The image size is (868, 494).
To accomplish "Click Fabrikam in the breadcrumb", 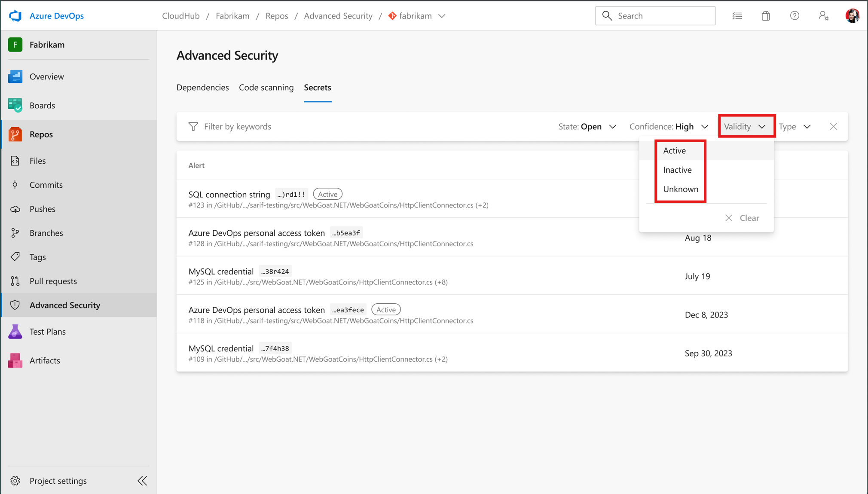I will pos(232,16).
